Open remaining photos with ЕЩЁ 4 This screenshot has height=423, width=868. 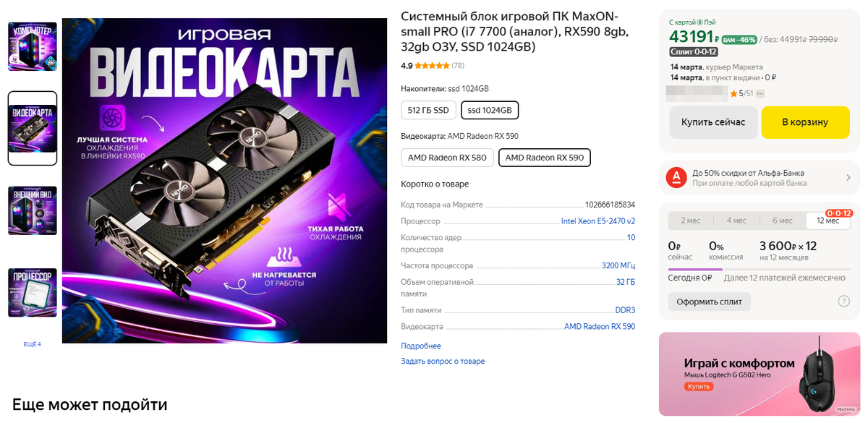[x=33, y=344]
